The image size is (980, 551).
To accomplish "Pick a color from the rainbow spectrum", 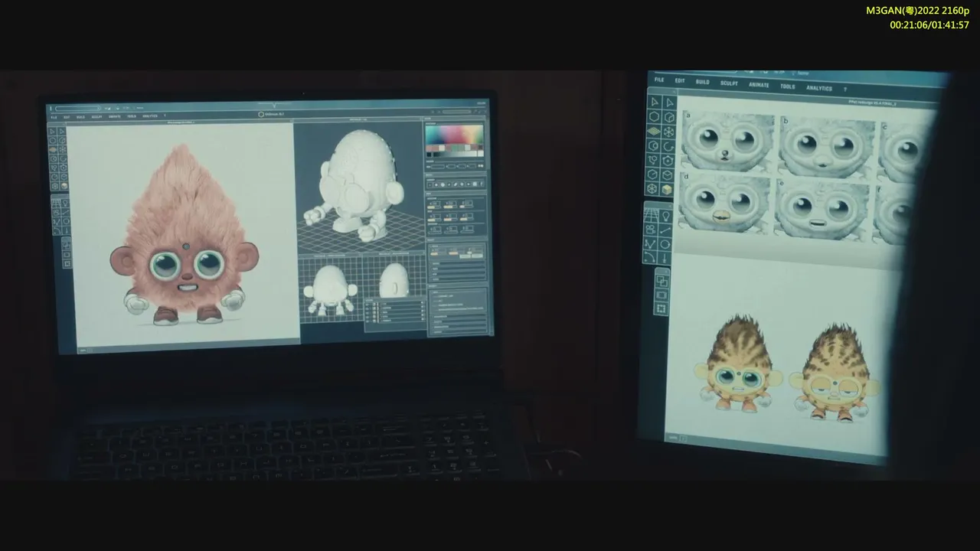I will 454,135.
